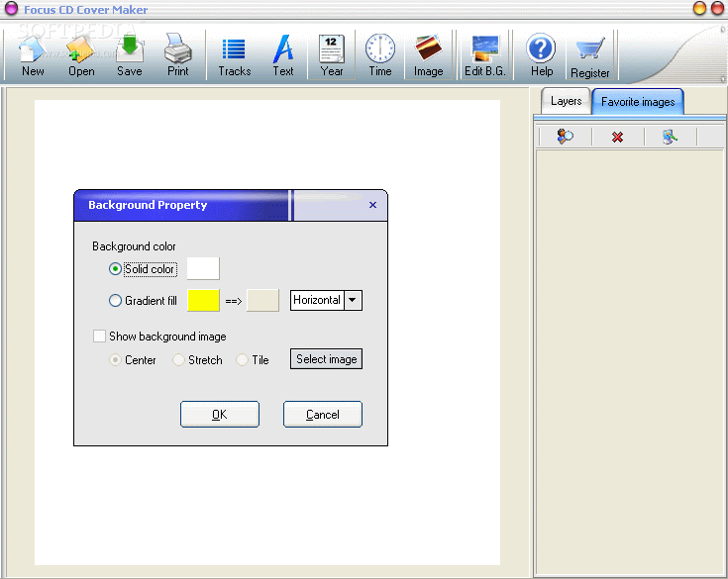Click the Select image button
Viewport: 728px width, 579px height.
point(327,359)
